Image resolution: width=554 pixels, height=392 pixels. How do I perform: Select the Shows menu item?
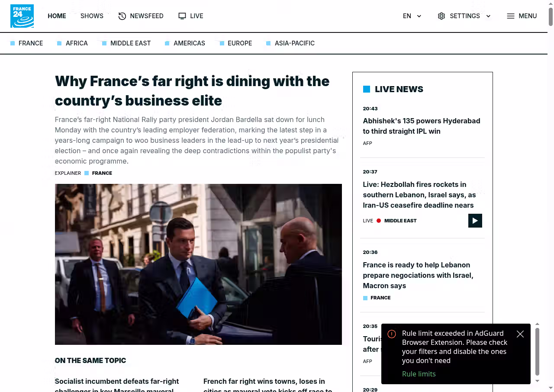click(x=92, y=16)
